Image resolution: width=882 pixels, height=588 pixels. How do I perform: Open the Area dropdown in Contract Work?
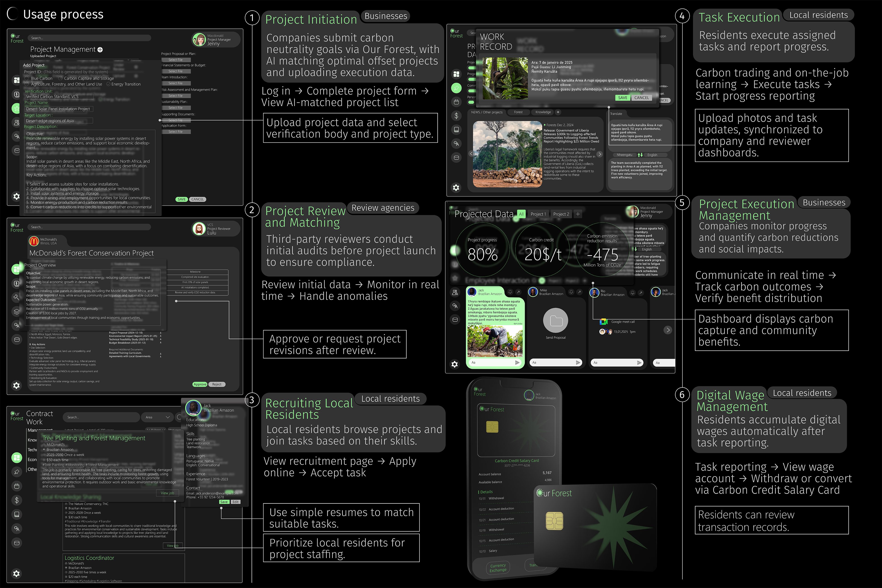[x=157, y=417]
